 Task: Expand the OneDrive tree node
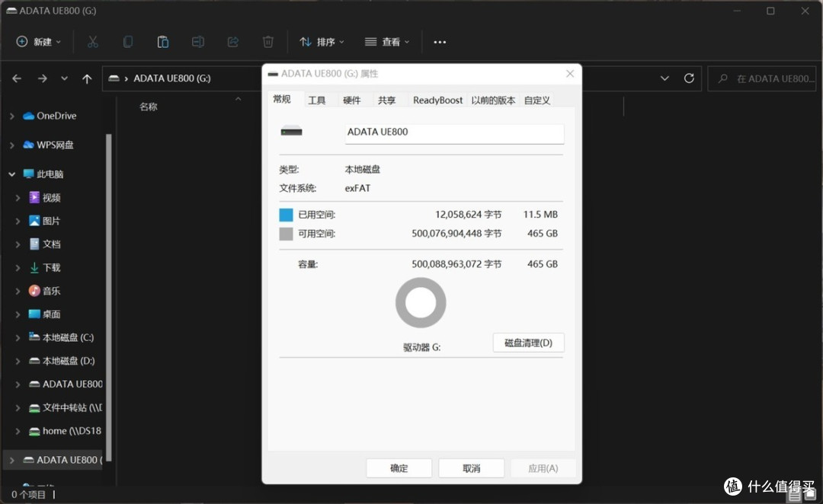(x=11, y=116)
